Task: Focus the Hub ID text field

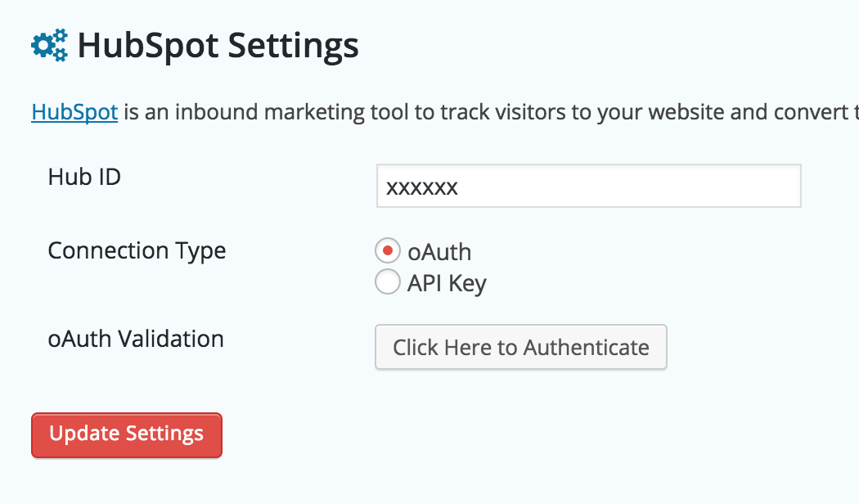Action: (622, 187)
